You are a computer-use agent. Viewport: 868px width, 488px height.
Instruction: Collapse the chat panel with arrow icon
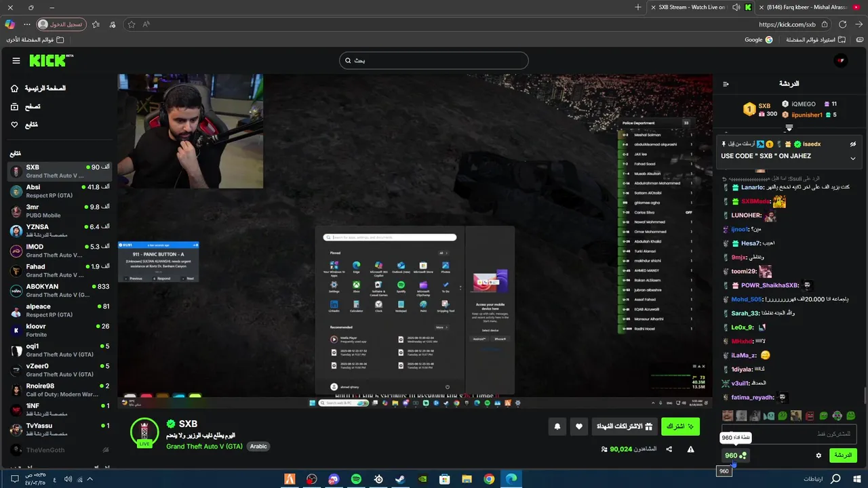pos(726,84)
